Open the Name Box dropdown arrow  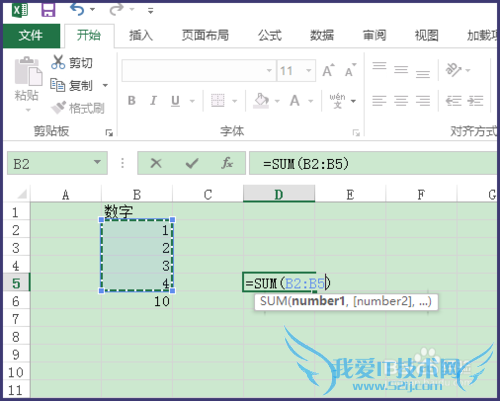[x=97, y=162]
